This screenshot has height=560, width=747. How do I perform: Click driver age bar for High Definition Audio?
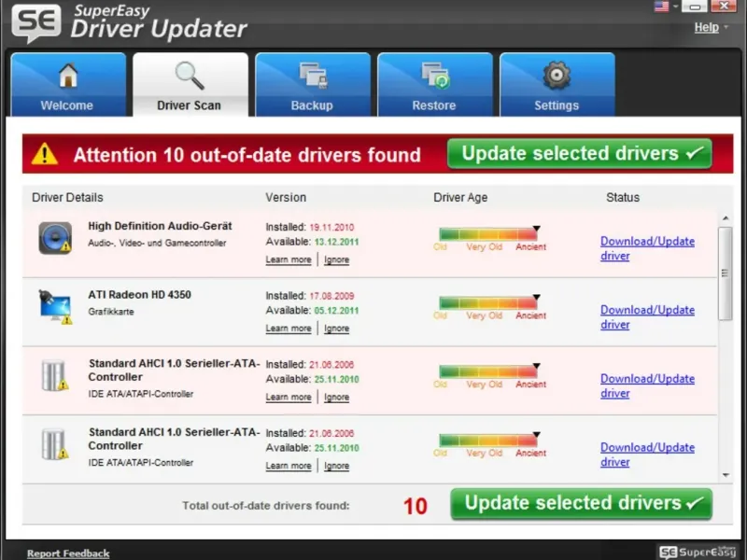pyautogui.click(x=488, y=234)
